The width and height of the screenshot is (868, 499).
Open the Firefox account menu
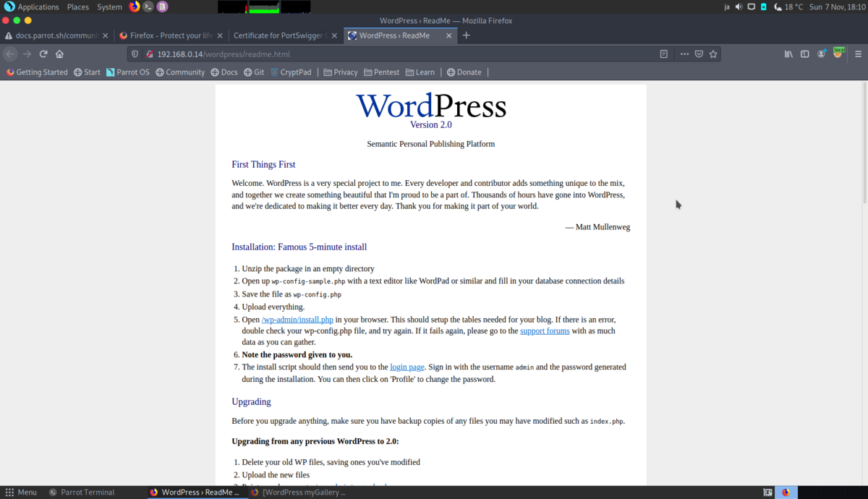pos(821,54)
